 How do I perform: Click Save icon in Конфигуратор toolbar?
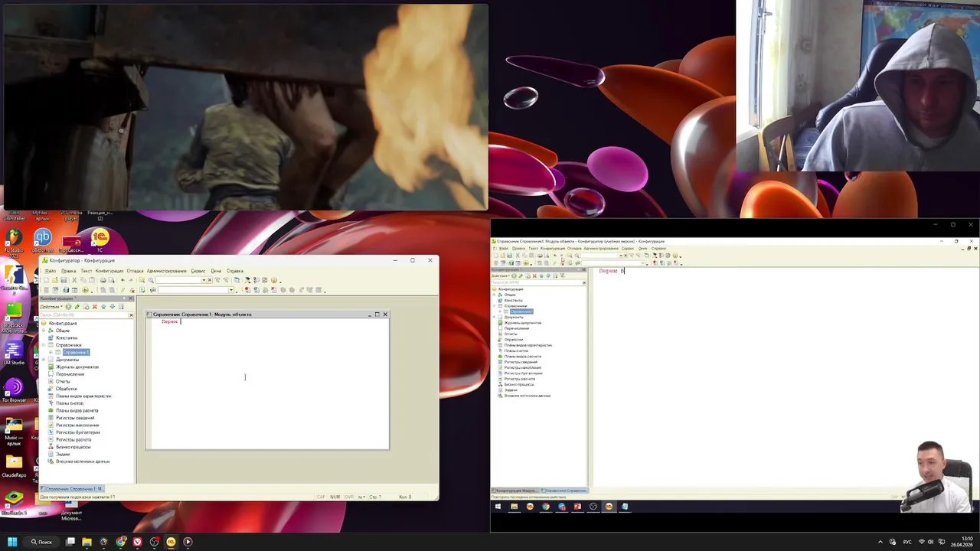(64, 280)
